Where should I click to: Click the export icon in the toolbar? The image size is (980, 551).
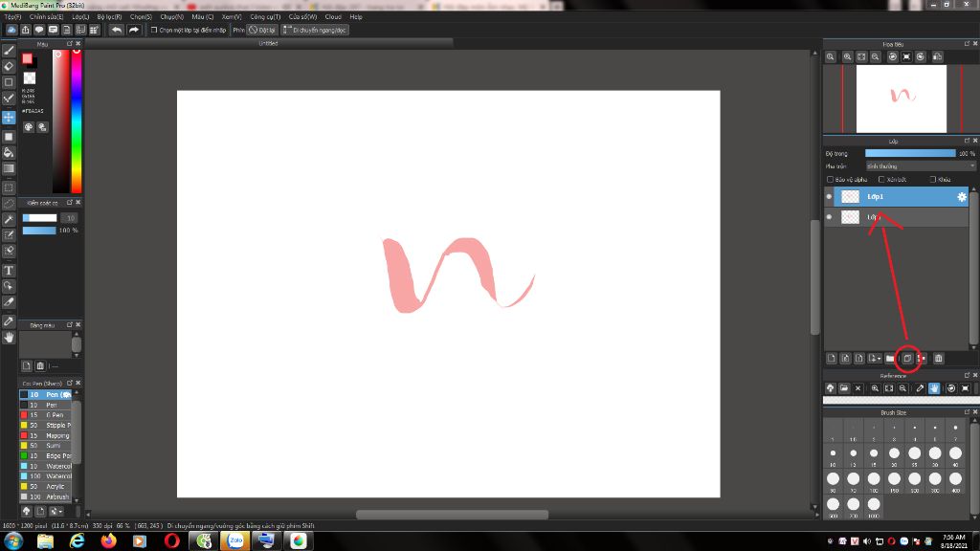click(26, 30)
